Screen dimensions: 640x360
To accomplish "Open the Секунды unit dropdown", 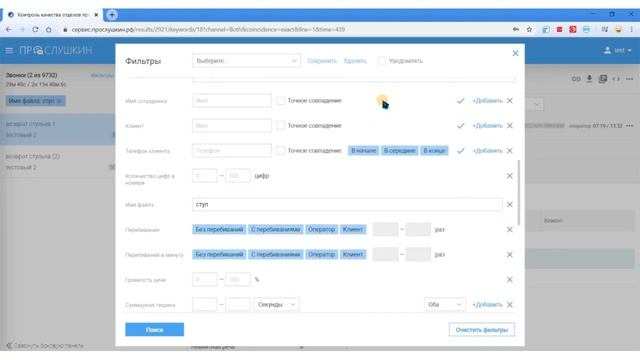I will click(276, 304).
